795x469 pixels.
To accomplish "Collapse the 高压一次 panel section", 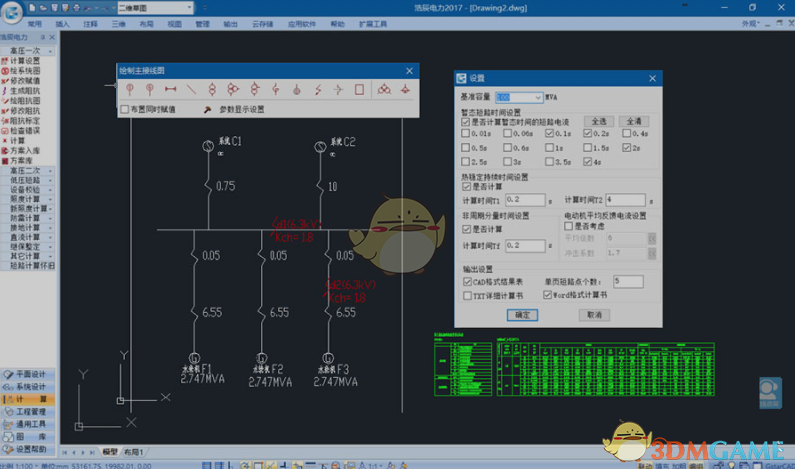I will click(x=50, y=51).
